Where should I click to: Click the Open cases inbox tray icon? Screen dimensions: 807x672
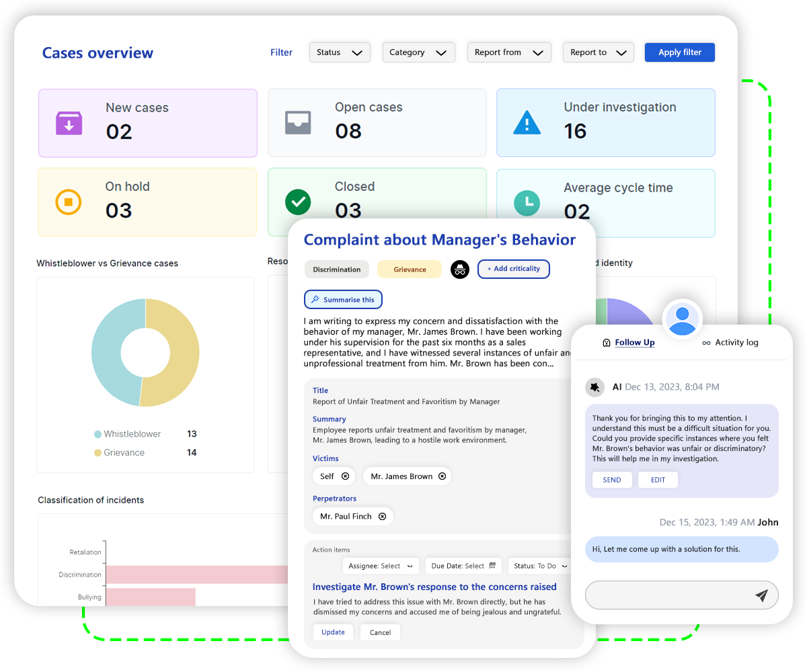298,123
